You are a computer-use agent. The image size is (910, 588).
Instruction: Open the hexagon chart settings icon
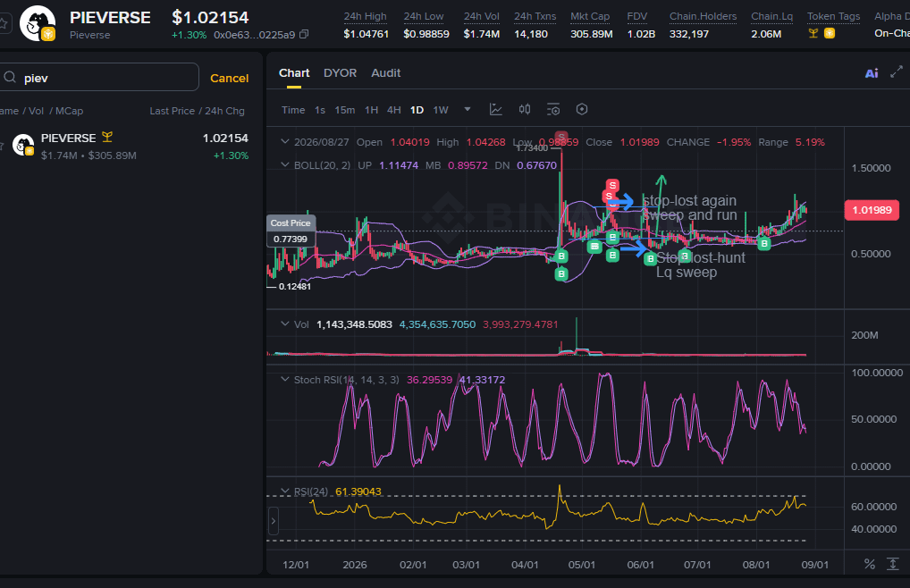click(582, 110)
